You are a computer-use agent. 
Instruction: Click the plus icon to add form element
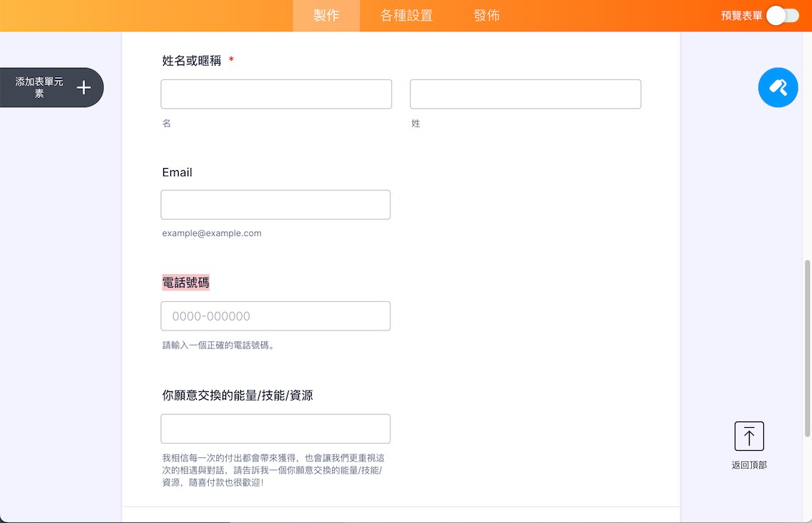(x=84, y=87)
